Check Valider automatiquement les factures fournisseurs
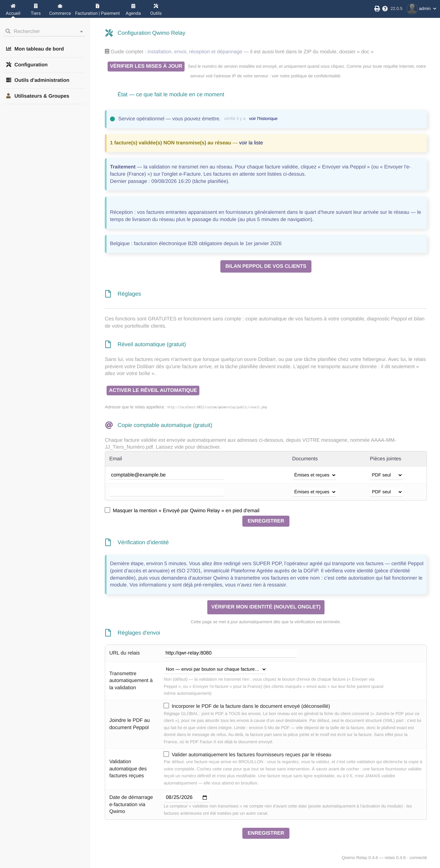This screenshot has height=868, width=440. pyautogui.click(x=166, y=754)
